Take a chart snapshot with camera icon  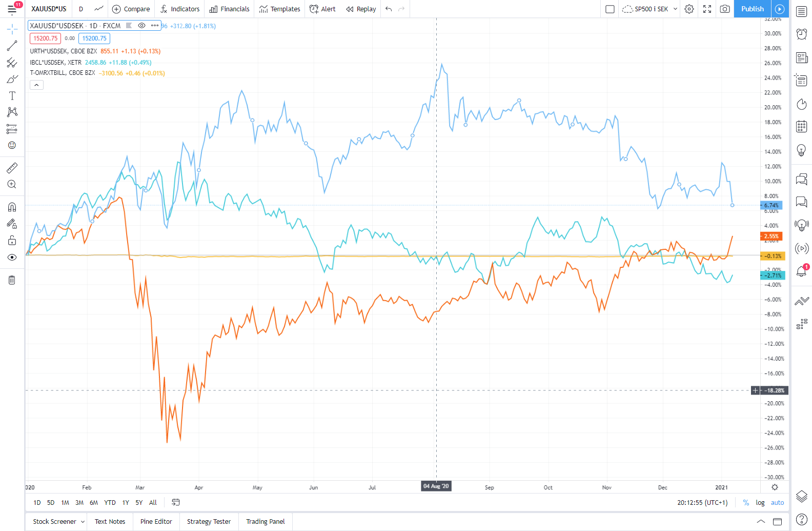(x=724, y=9)
